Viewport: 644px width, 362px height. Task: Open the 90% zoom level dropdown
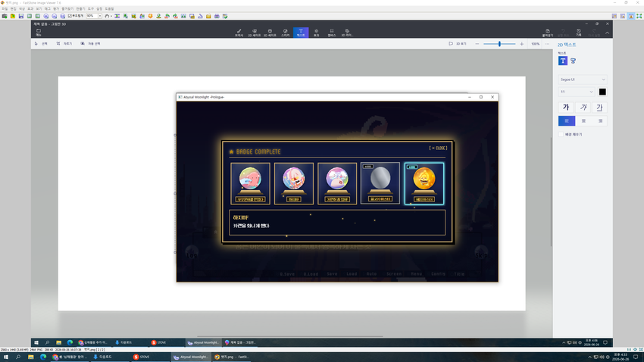[x=100, y=16]
